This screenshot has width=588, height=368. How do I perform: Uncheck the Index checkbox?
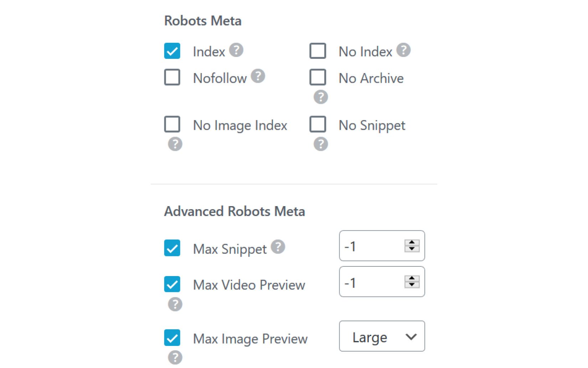click(172, 51)
